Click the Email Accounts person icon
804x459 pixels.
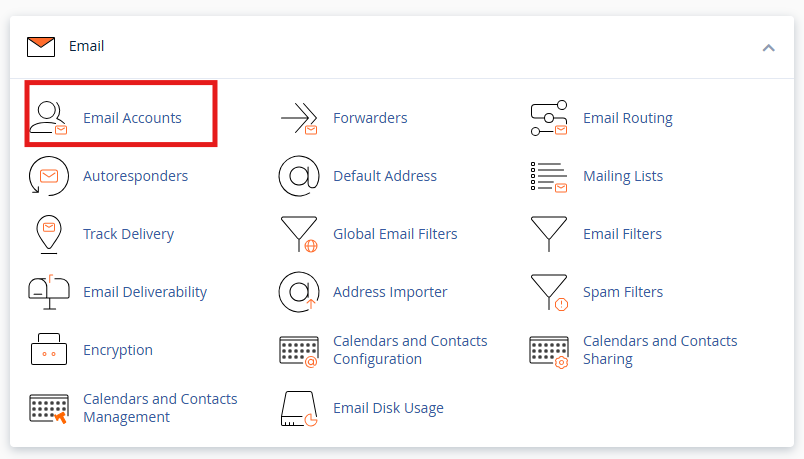[x=48, y=118]
